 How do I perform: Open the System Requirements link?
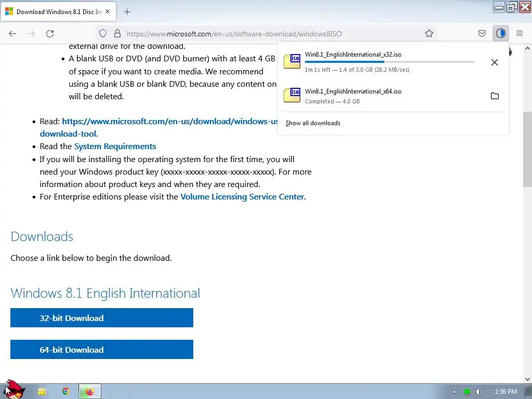(115, 146)
